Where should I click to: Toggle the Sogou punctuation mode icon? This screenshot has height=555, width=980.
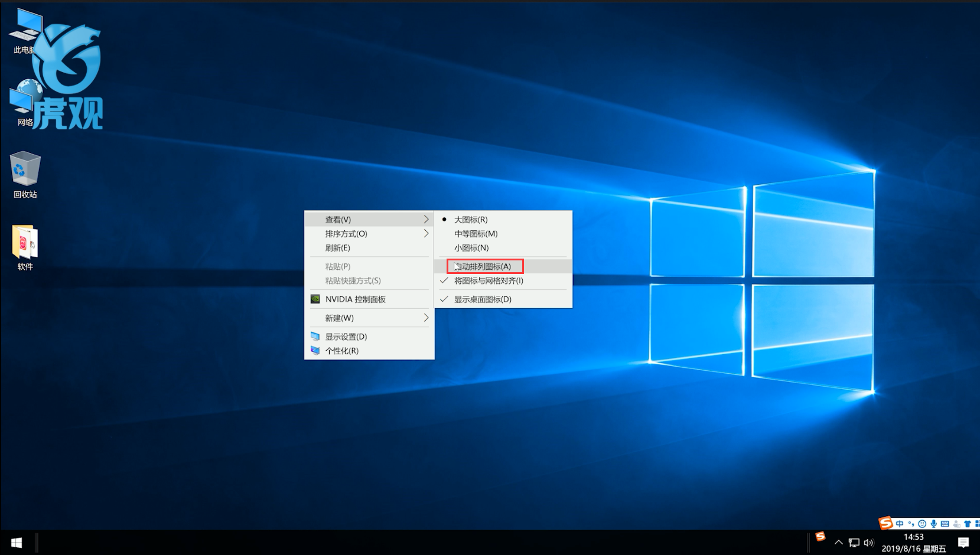911,524
